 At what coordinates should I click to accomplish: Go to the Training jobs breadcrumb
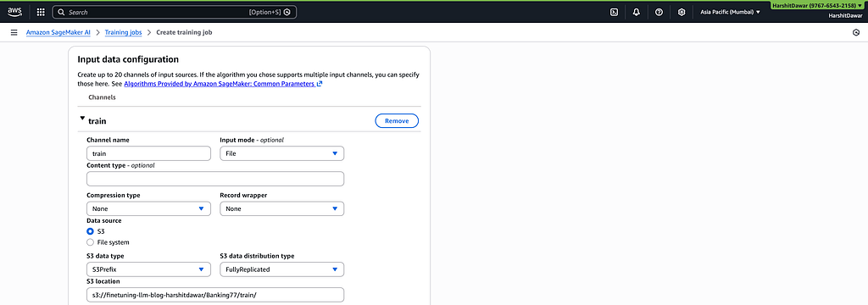coord(124,33)
